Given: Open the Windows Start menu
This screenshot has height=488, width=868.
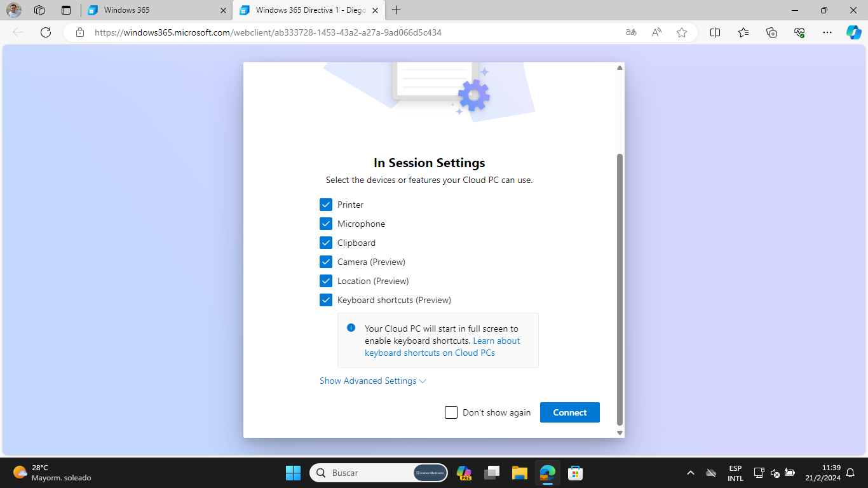Looking at the screenshot, I should coord(293,473).
